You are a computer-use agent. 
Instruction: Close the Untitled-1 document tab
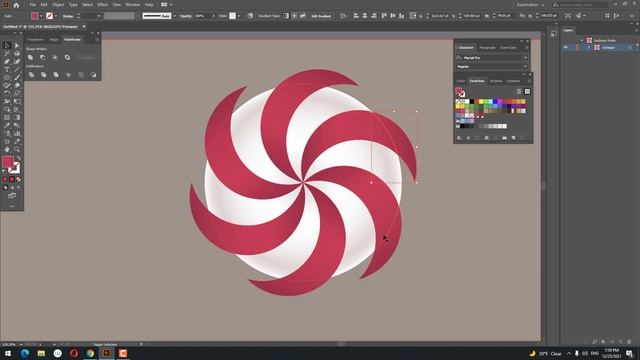[x=84, y=27]
